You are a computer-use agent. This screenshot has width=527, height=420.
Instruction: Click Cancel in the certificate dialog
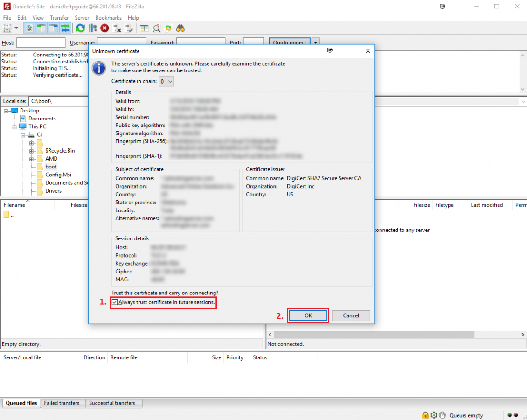click(x=351, y=315)
